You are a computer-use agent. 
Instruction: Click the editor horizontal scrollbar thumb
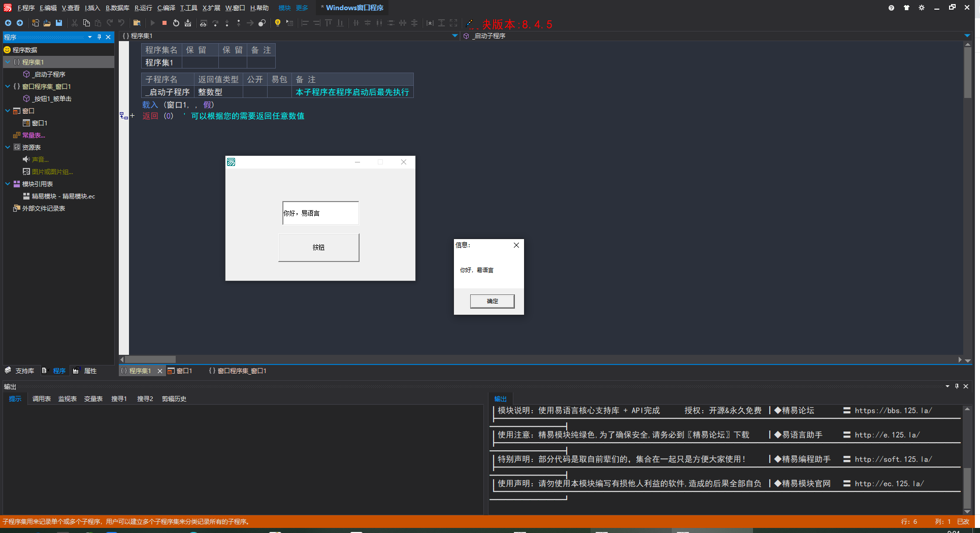(150, 359)
